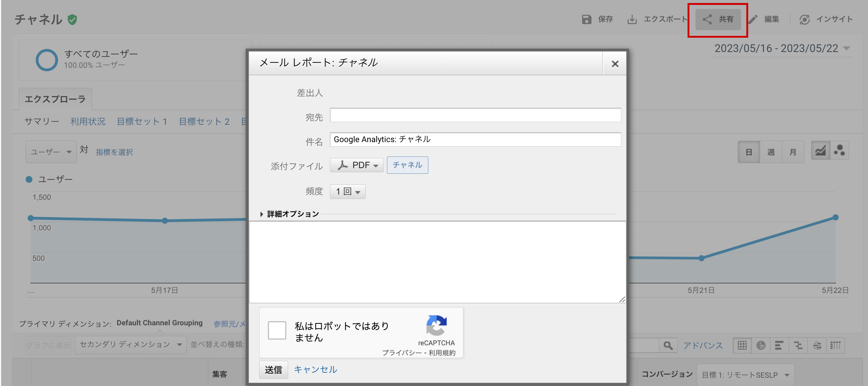Click the キャンセル link
Screen dimensions: 868x386
click(x=315, y=369)
